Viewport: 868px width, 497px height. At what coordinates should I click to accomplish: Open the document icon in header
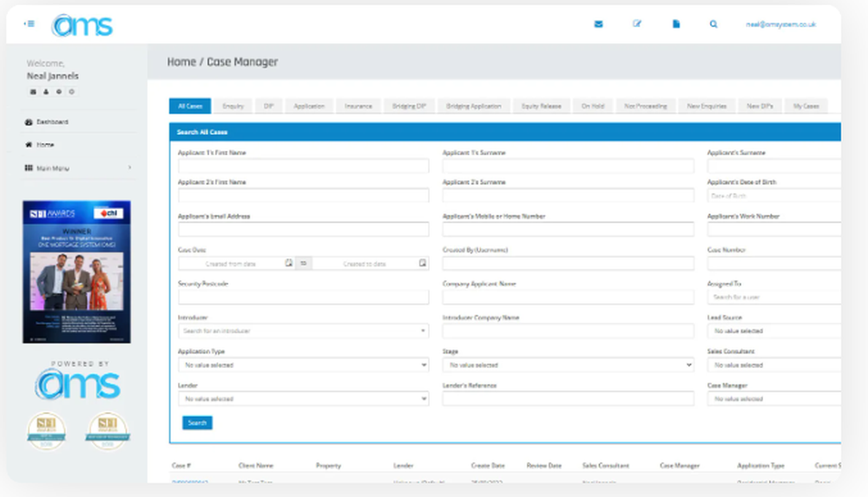(676, 23)
